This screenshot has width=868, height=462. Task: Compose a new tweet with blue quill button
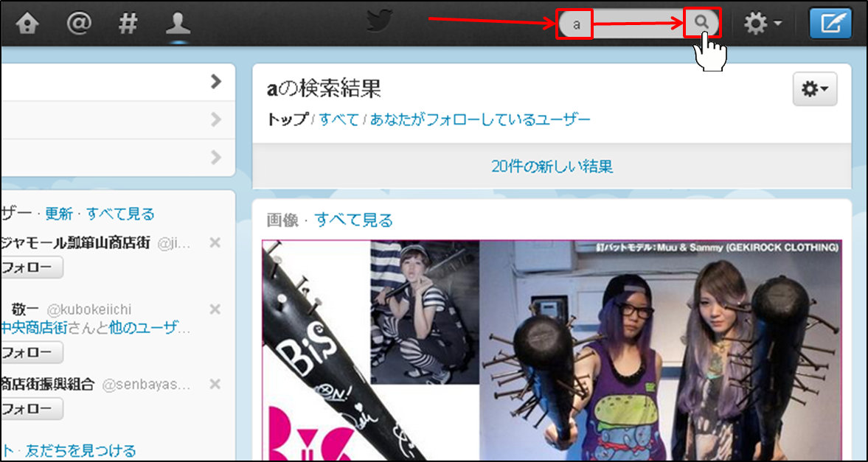(830, 24)
